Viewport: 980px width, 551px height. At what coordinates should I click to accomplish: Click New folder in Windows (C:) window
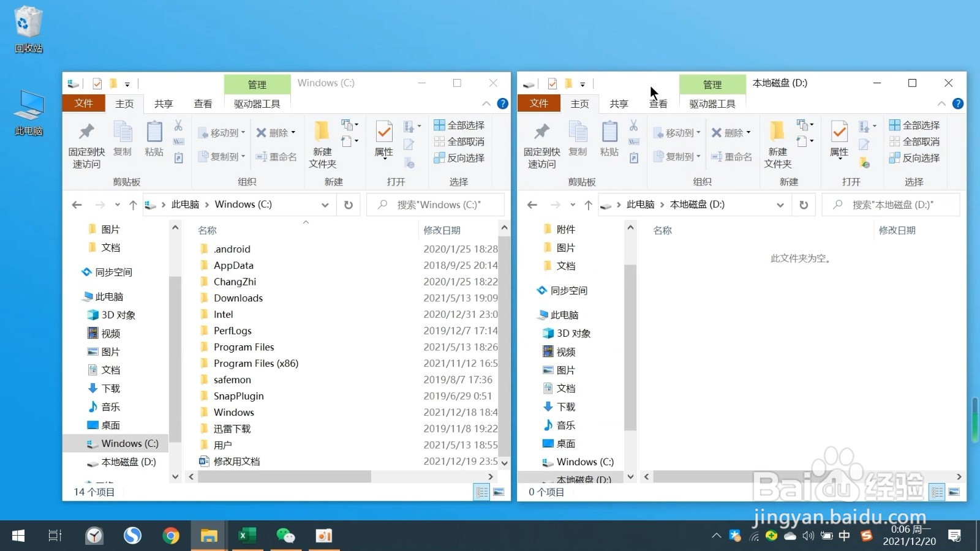322,144
